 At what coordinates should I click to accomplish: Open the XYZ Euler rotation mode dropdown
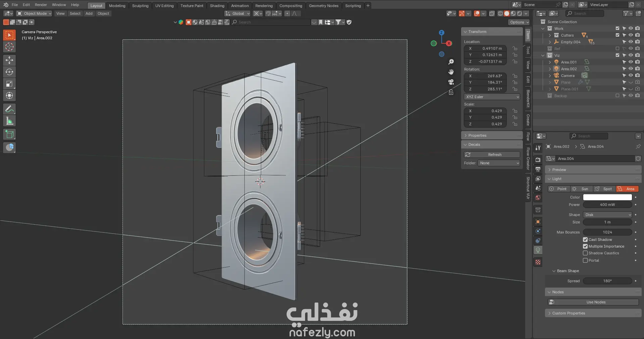point(492,97)
